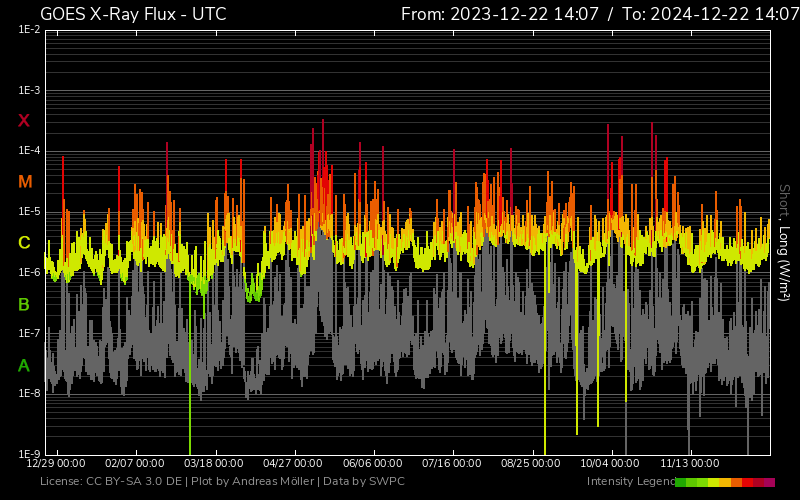Click the 04/27 00:00 x-axis tick label
The image size is (800, 500).
click(293, 464)
